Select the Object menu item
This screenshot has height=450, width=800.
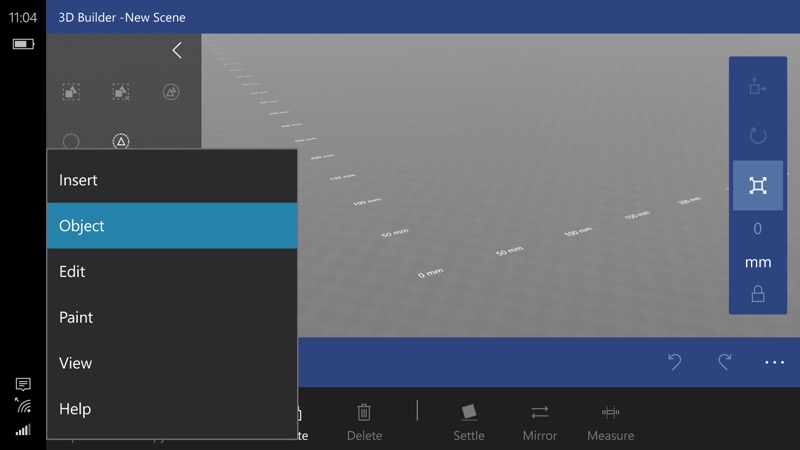click(172, 226)
